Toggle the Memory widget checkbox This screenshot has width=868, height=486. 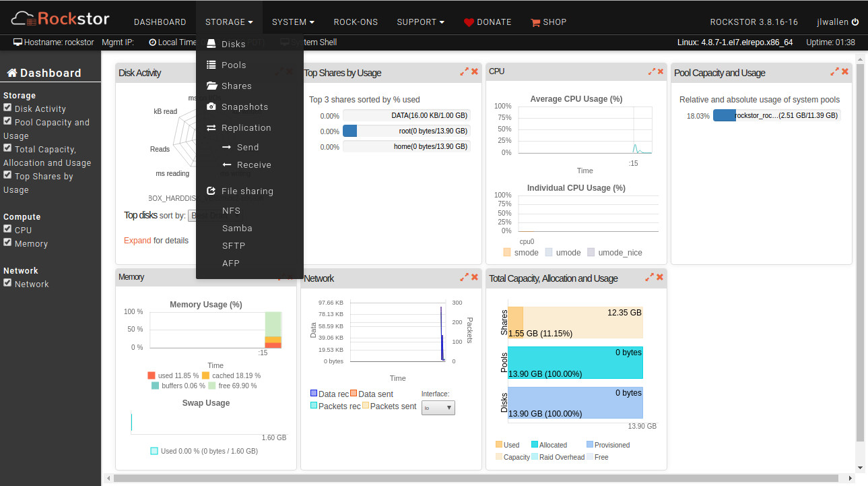click(7, 243)
